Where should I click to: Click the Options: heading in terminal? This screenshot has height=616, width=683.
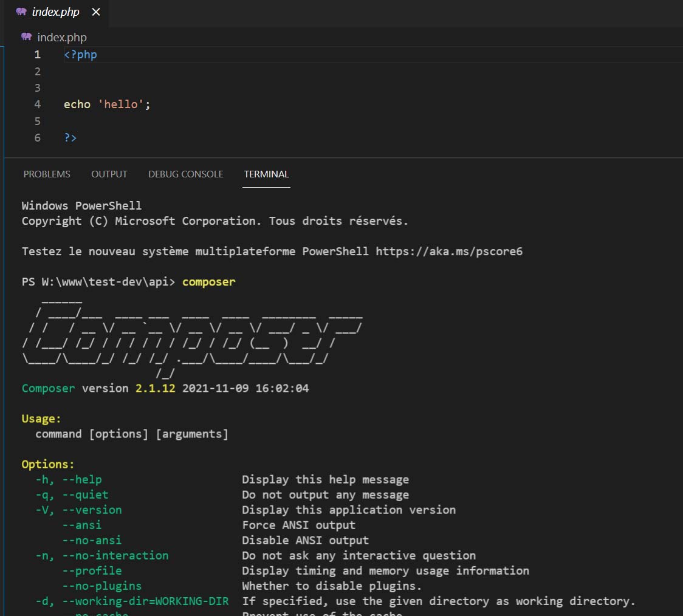(x=48, y=465)
